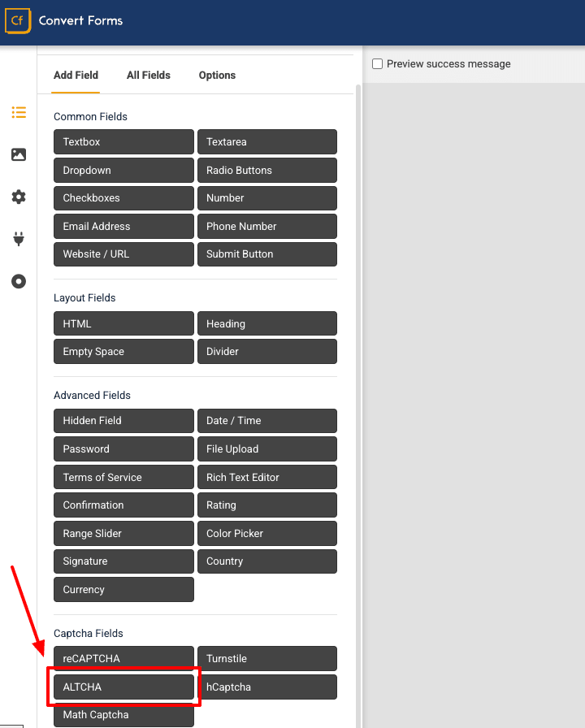Add an hCaptcha field
Viewport: 585px width, 728px height.
pos(267,687)
